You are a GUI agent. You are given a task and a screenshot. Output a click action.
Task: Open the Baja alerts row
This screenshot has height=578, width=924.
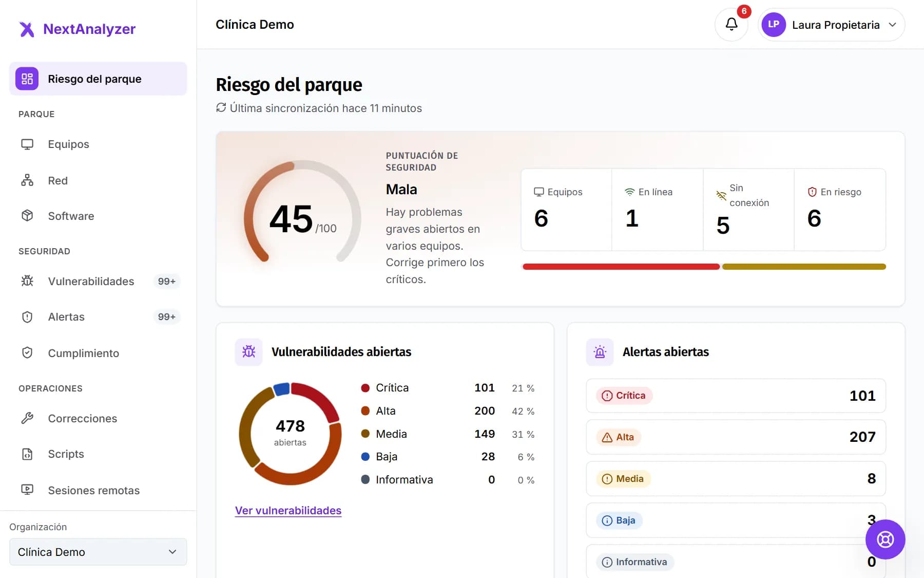tap(736, 520)
